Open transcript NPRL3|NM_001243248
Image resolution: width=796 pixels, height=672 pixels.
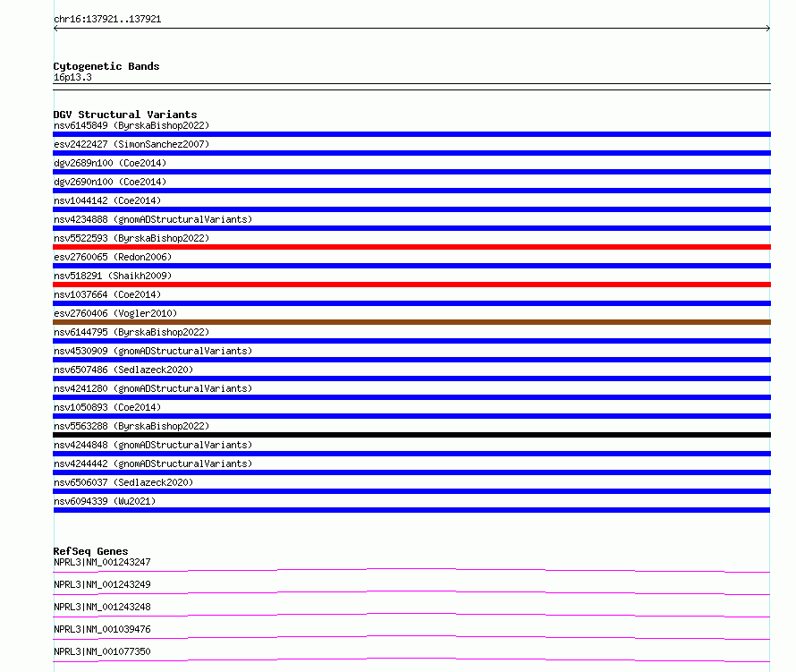coord(102,607)
